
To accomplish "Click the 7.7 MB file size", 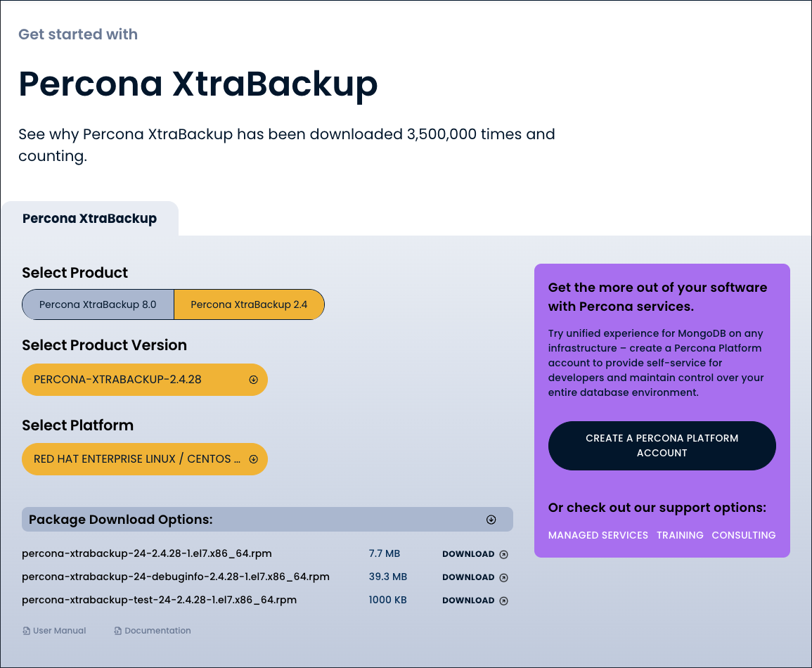I will (x=385, y=553).
